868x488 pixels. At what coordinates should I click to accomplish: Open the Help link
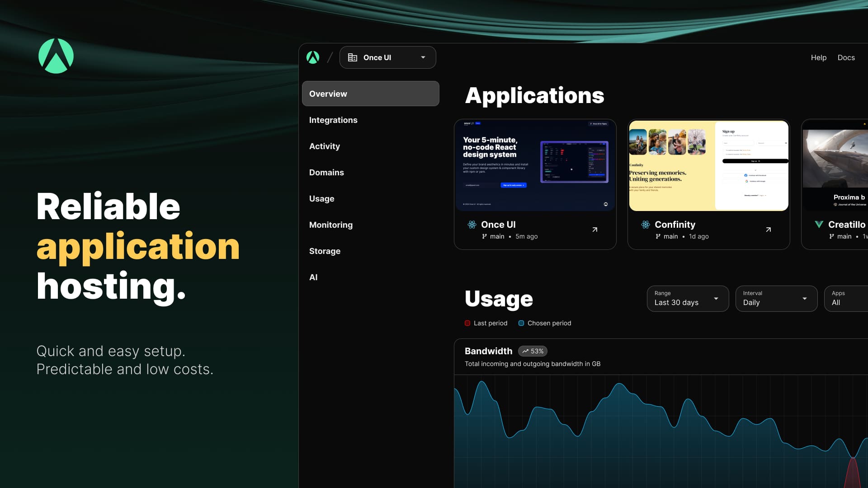[x=818, y=57]
